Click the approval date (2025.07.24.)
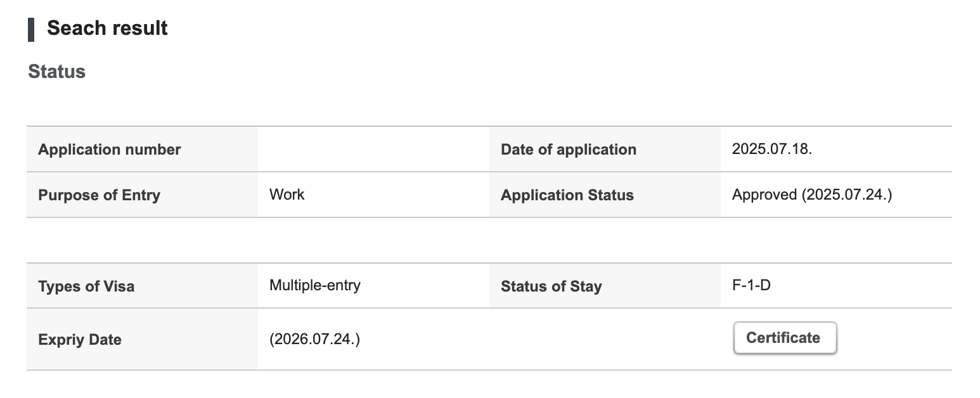Image resolution: width=980 pixels, height=398 pixels. (x=846, y=195)
